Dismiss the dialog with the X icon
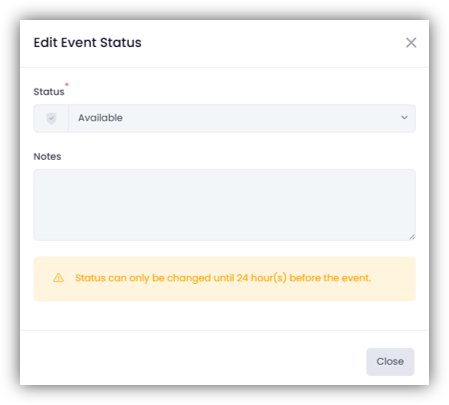 [x=411, y=43]
